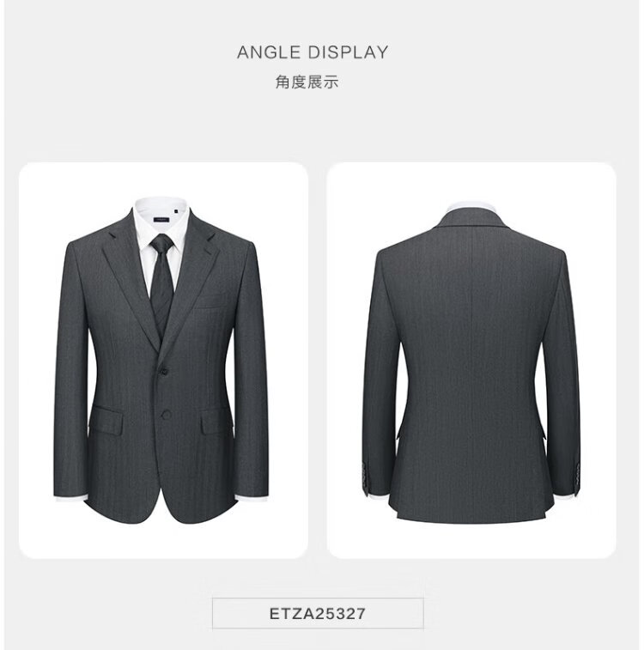
Task: Click the white shirt collar above the jacket back
Action: [472, 206]
